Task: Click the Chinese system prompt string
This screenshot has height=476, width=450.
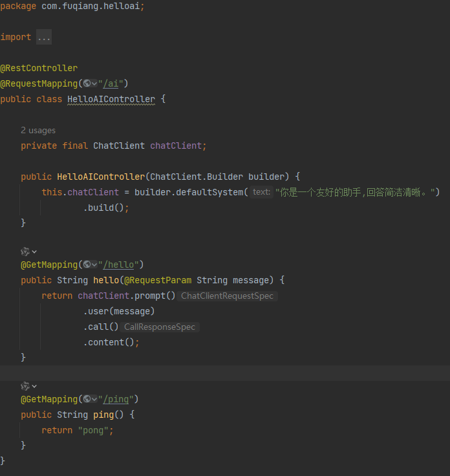Action: coord(355,192)
